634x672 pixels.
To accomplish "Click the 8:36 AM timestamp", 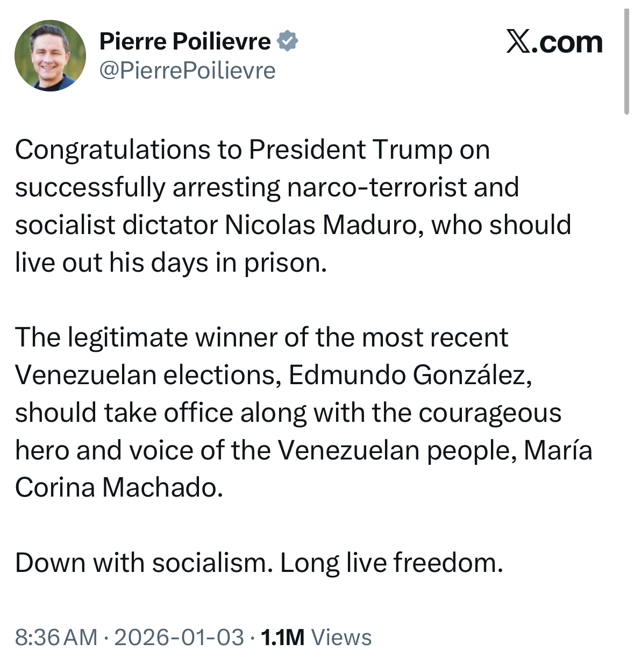I will (x=56, y=637).
